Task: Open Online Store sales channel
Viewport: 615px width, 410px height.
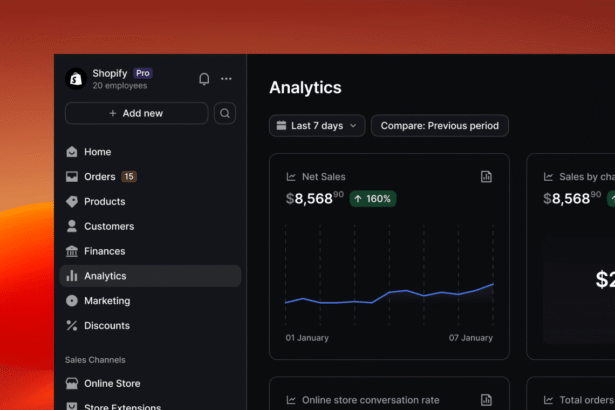Action: coord(150,383)
